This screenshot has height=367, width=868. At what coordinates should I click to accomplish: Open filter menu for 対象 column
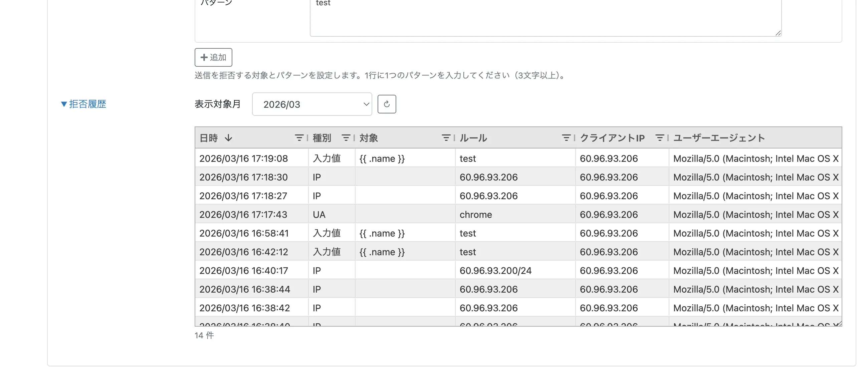click(x=445, y=138)
